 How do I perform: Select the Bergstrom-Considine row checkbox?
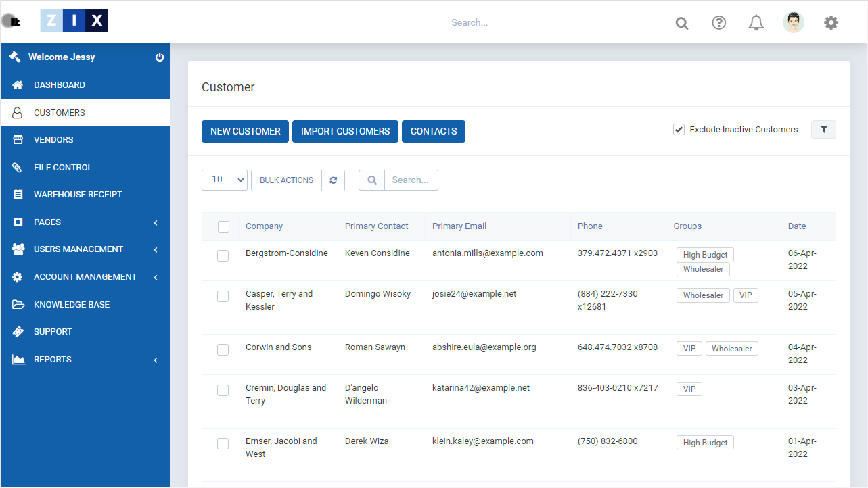point(223,255)
